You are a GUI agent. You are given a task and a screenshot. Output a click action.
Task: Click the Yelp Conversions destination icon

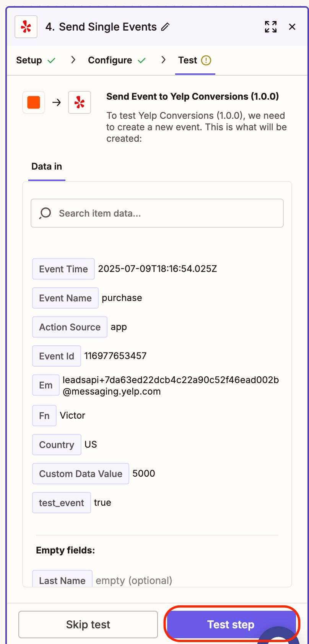pyautogui.click(x=80, y=102)
